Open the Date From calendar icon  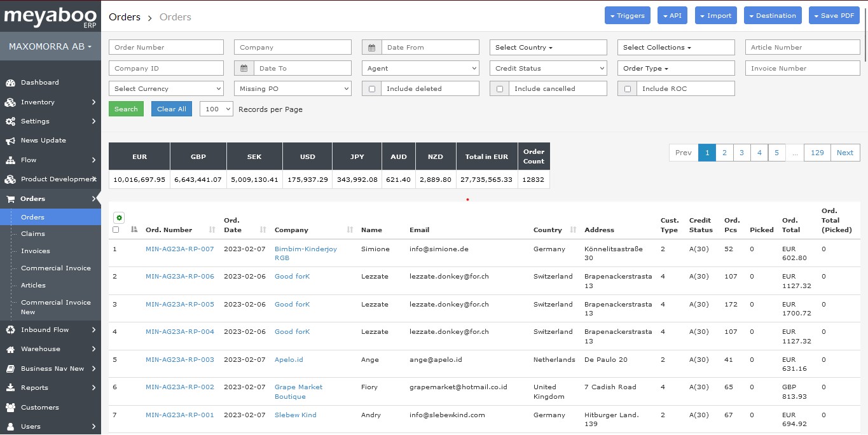tap(372, 48)
